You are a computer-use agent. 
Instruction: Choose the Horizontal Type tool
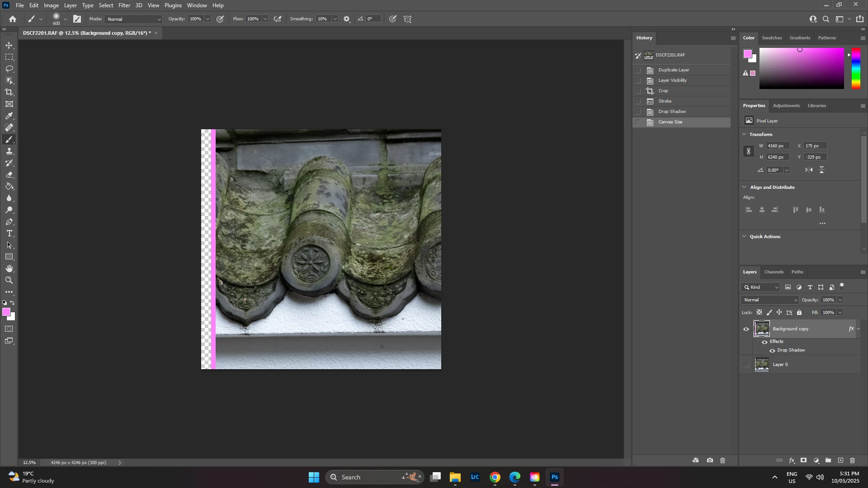9,234
